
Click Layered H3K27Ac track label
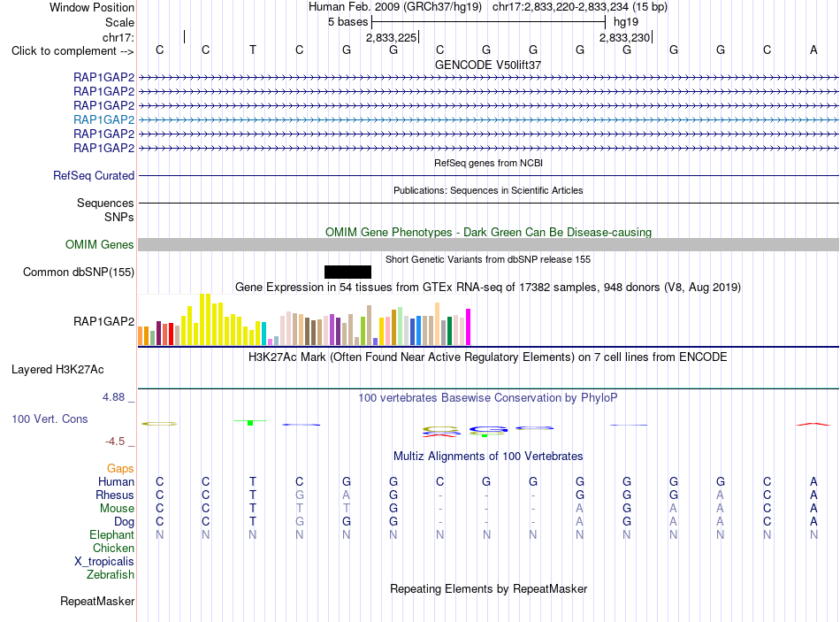pyautogui.click(x=57, y=370)
